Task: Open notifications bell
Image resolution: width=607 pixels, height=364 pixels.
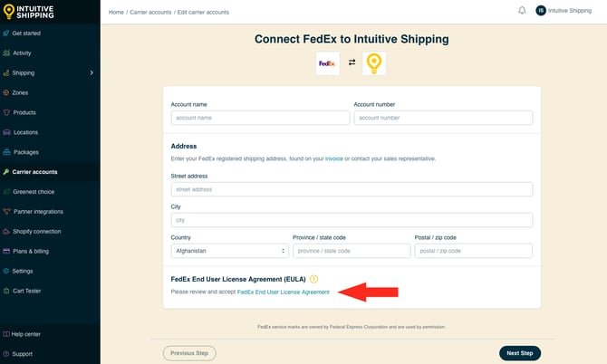Action: [x=522, y=11]
